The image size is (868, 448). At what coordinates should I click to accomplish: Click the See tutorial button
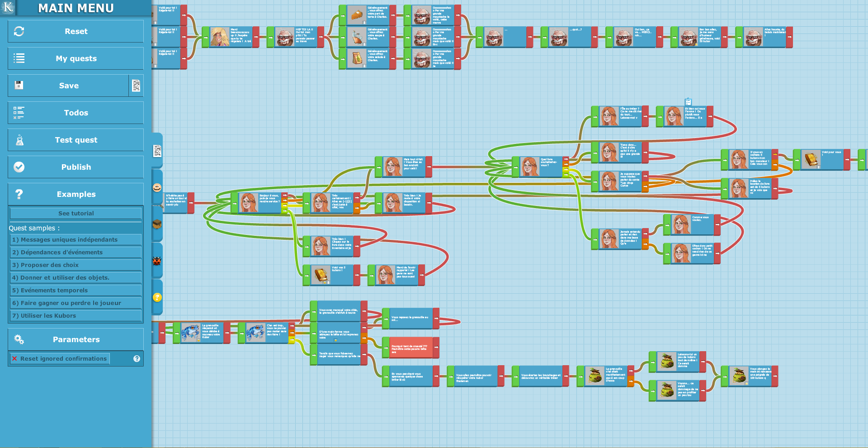pyautogui.click(x=76, y=213)
